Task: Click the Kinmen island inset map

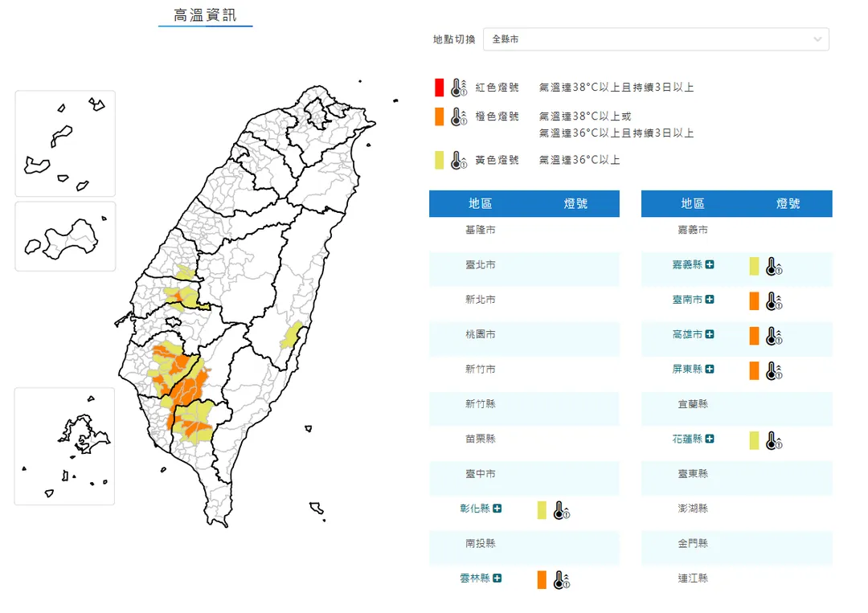Action: tap(65, 236)
